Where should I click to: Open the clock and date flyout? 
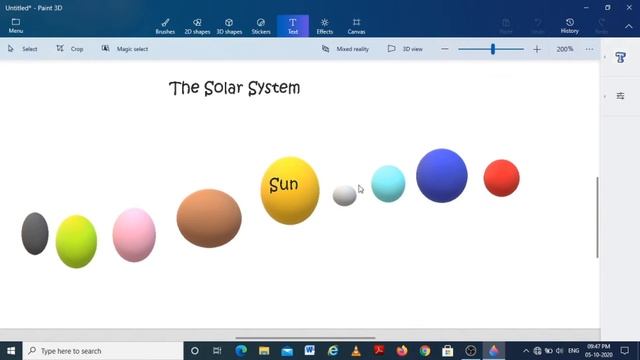(x=598, y=351)
